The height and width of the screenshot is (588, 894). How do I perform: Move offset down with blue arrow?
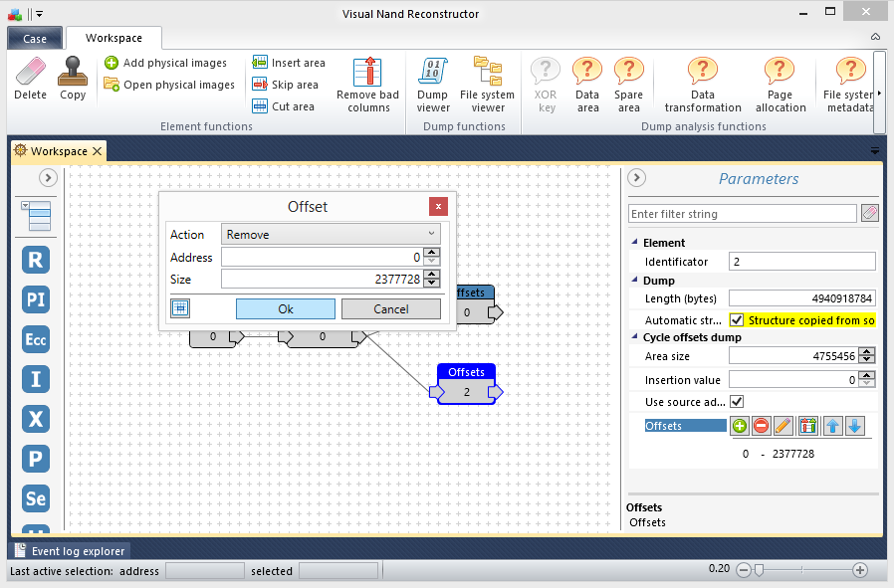point(854,426)
